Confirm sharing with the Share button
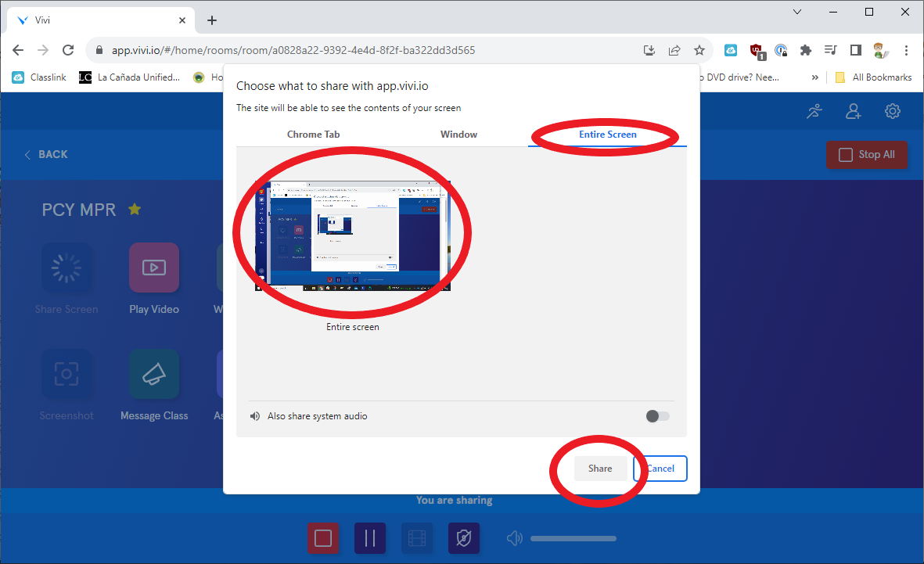Screen dimensions: 924x564 [x=600, y=469]
